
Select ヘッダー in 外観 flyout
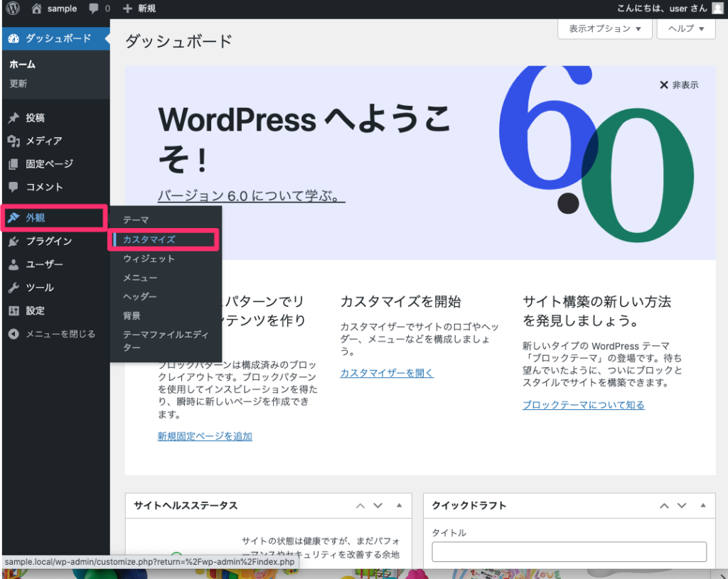(x=140, y=296)
